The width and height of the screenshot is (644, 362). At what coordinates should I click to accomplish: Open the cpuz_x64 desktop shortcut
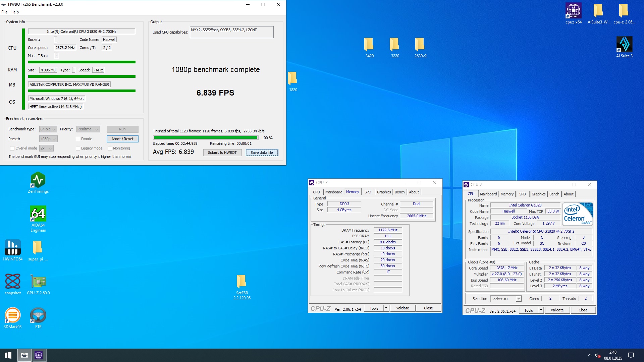point(573,13)
